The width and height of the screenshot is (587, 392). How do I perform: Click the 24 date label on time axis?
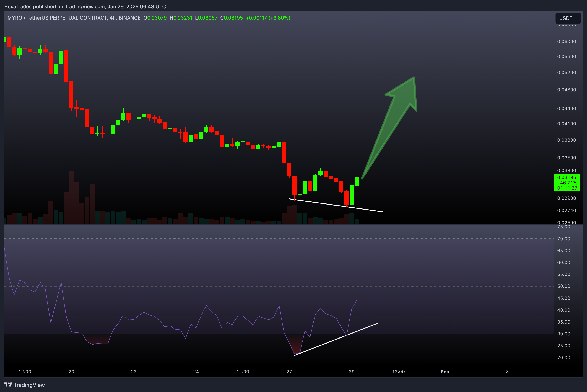(196, 372)
